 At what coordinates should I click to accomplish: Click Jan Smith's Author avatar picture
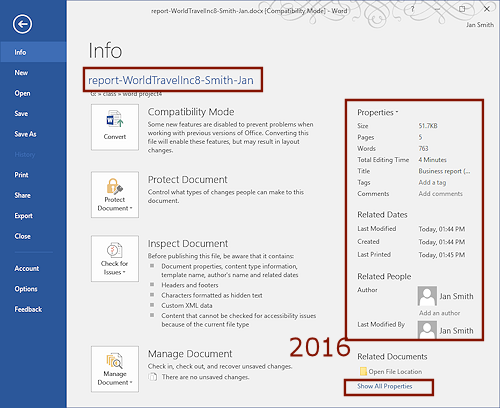point(427,296)
